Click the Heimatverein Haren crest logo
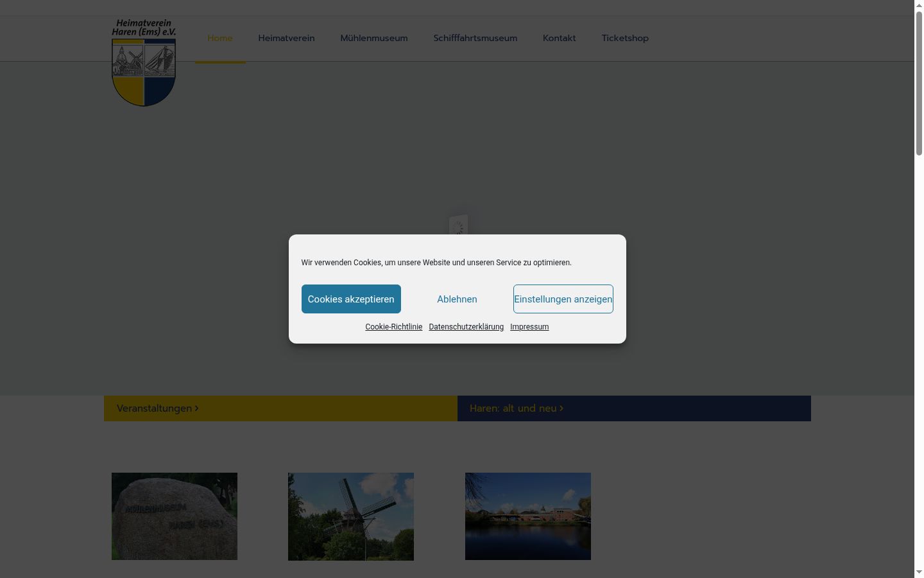The image size is (924, 578). [144, 62]
